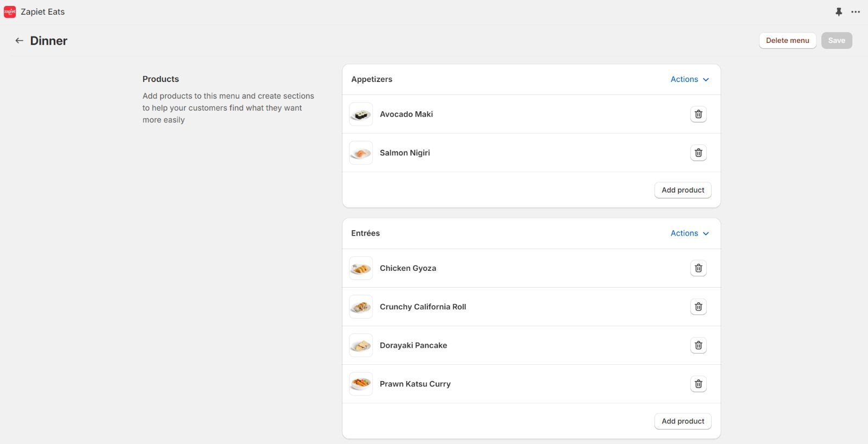Open Avocado Maki product thumbnail
Viewport: 868px width, 444px height.
361,114
